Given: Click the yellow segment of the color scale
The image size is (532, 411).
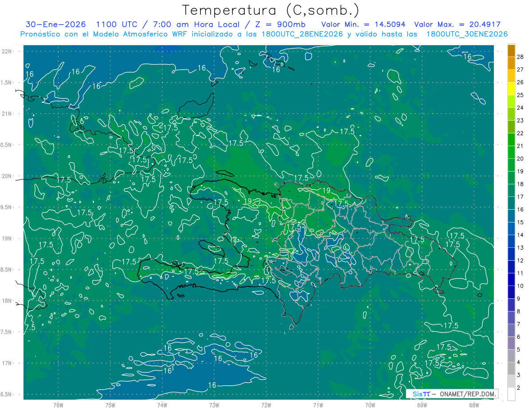Looking at the screenshot, I should [x=511, y=88].
